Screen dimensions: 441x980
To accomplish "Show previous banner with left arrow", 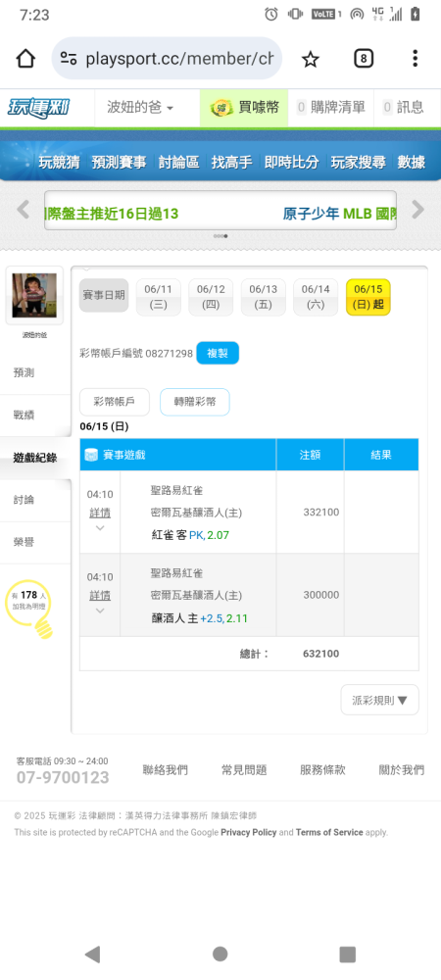I will point(24,210).
